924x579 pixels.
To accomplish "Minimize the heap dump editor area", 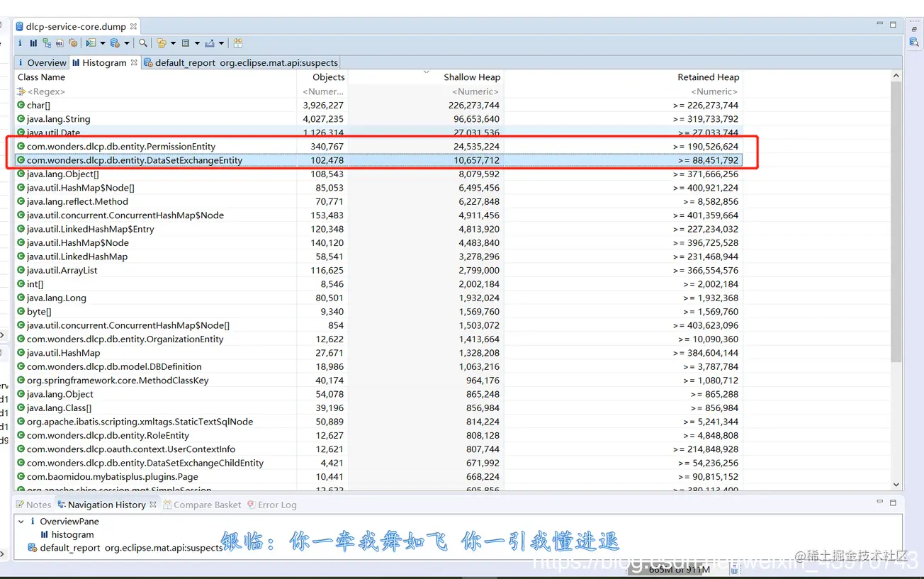I will (x=879, y=25).
